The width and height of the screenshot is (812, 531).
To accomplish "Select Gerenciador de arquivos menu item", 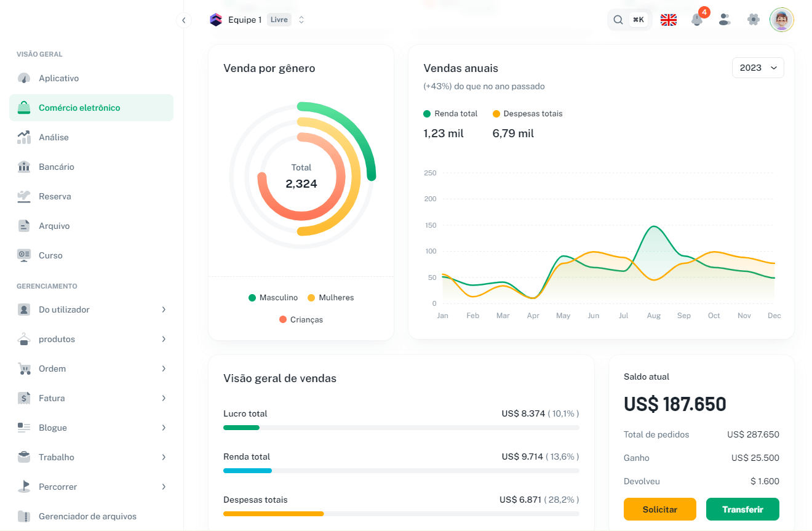I will (x=87, y=516).
